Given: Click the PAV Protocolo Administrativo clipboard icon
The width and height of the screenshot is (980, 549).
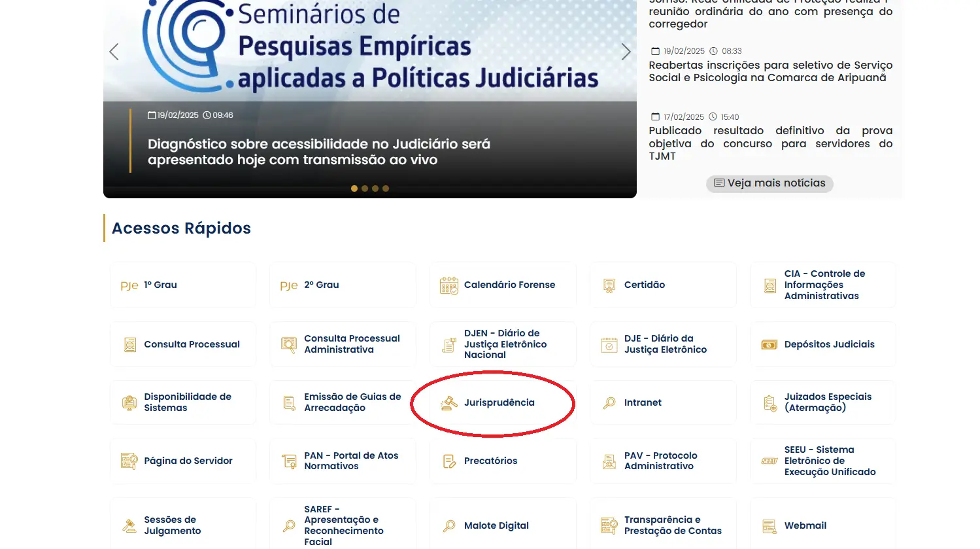Looking at the screenshot, I should pyautogui.click(x=609, y=461).
